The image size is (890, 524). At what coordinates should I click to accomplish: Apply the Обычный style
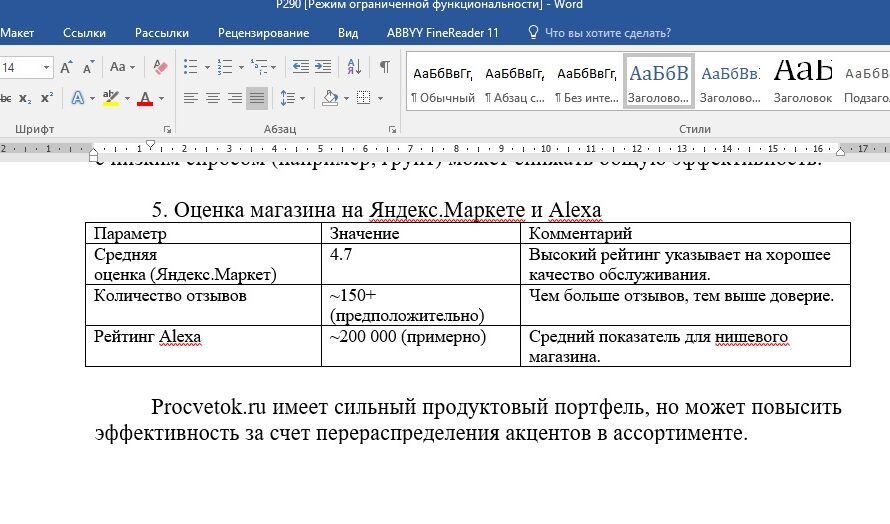(443, 82)
